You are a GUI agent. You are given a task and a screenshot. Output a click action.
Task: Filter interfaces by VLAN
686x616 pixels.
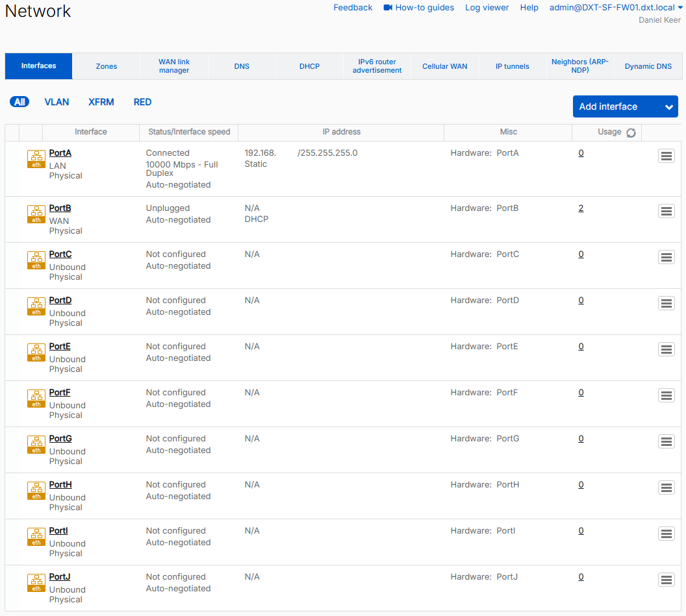pos(57,102)
